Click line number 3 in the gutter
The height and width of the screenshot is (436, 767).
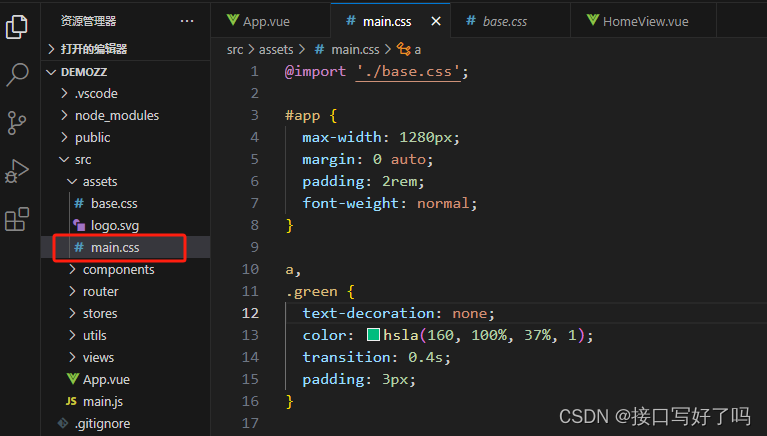point(254,115)
